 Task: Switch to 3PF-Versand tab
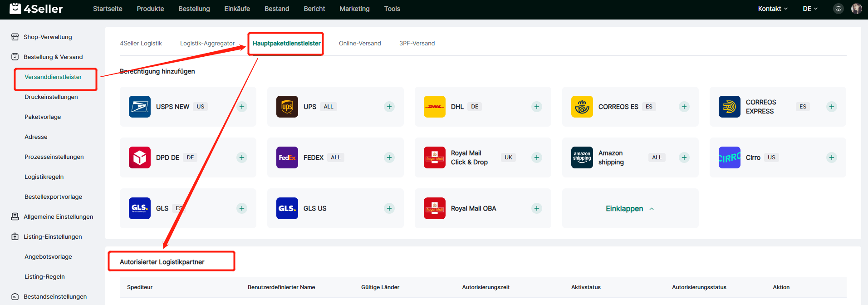coord(417,43)
